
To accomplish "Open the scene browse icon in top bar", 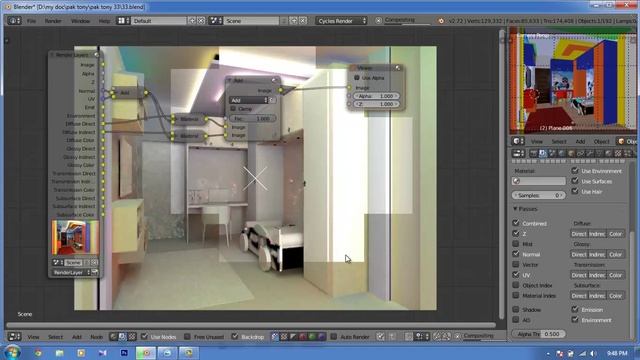I will point(216,20).
